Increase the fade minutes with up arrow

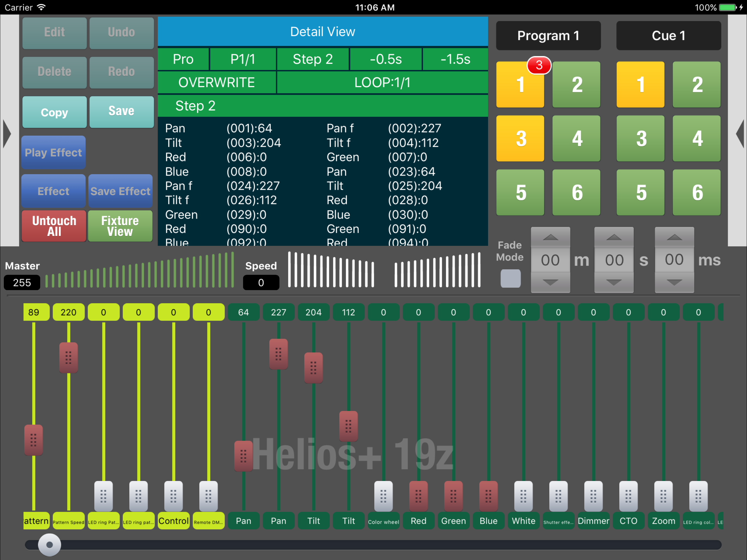[x=550, y=238]
